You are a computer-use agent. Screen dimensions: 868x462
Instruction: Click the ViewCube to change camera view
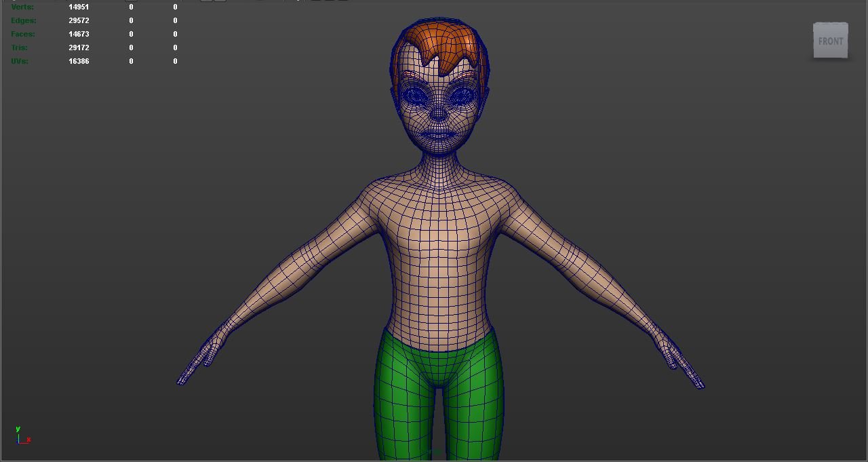point(830,41)
